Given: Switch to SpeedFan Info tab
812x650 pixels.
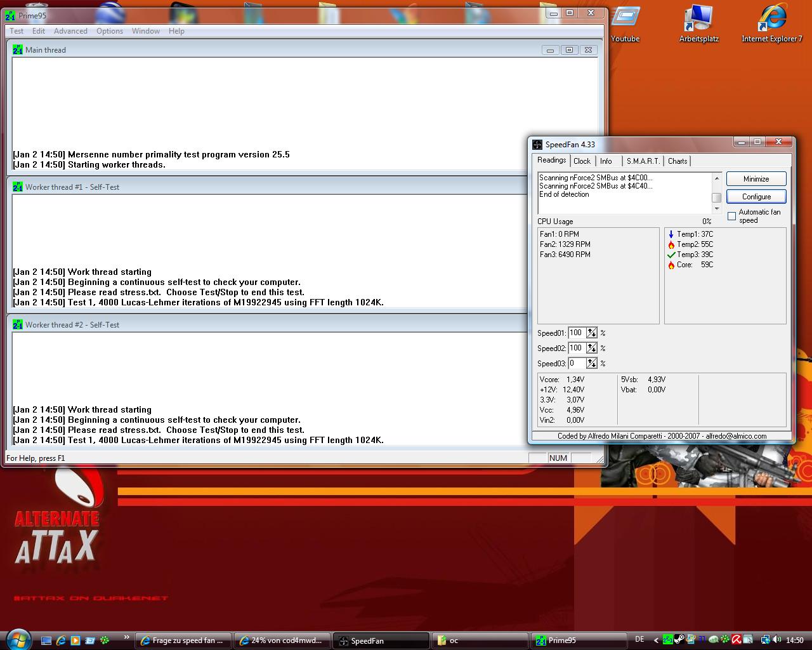Looking at the screenshot, I should point(606,161).
